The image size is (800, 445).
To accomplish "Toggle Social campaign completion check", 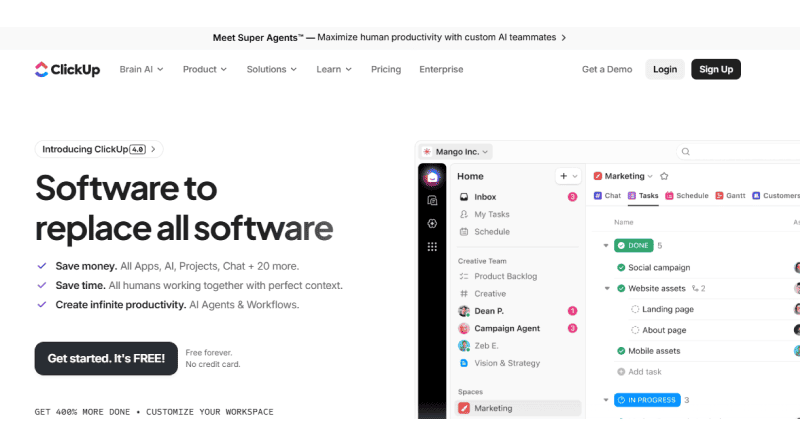I will (621, 267).
